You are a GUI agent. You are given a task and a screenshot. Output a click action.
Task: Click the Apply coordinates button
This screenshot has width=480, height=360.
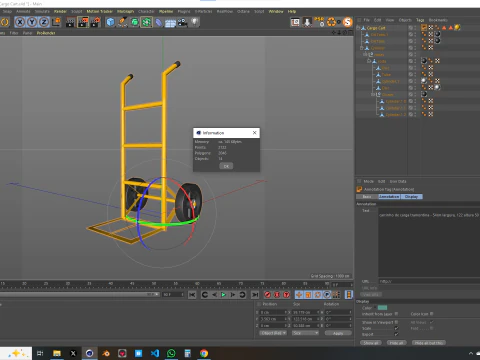coord(338,333)
